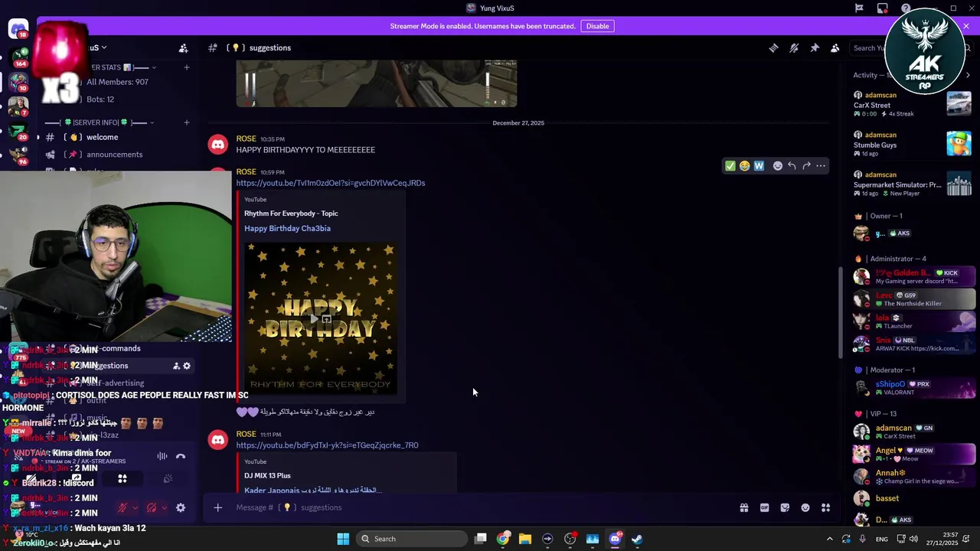The height and width of the screenshot is (551, 980).
Task: Open input device arrow next to microphone
Action: [x=135, y=507]
